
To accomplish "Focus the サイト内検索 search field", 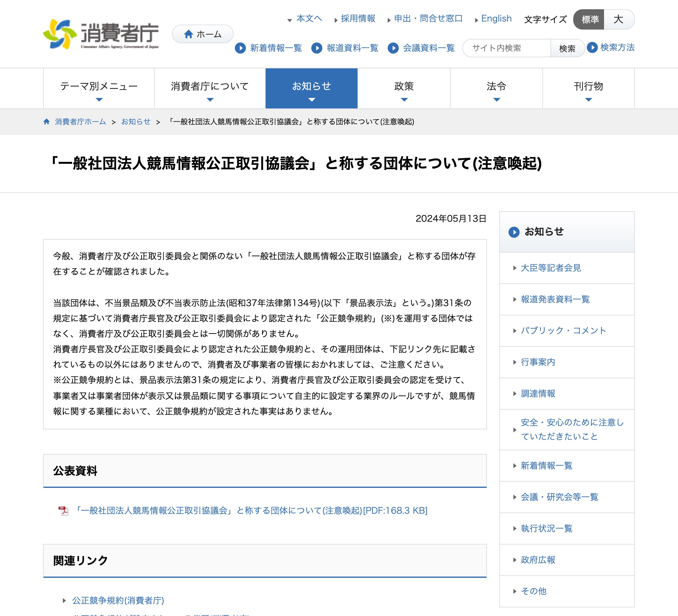I will click(506, 48).
